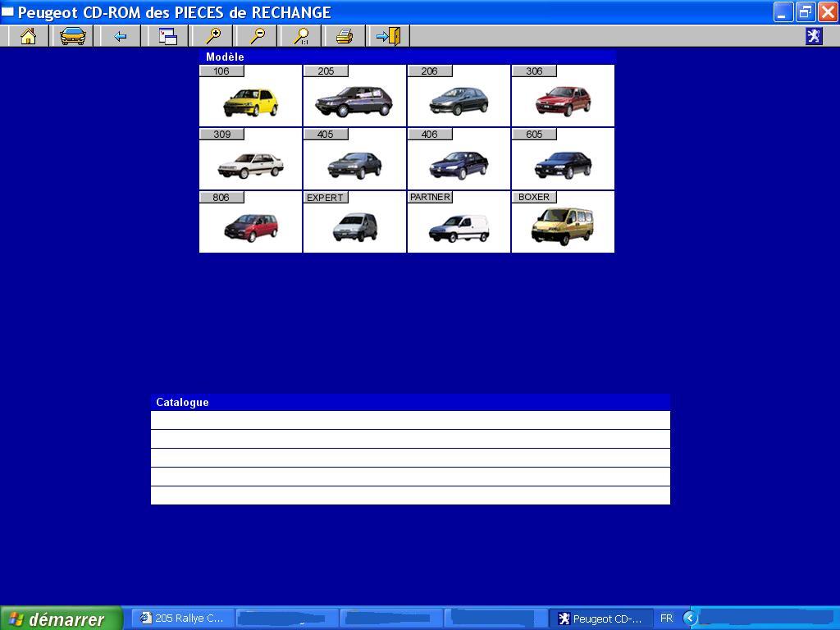Select the BOXER model label
This screenshot has height=630, width=840.
pyautogui.click(x=534, y=197)
